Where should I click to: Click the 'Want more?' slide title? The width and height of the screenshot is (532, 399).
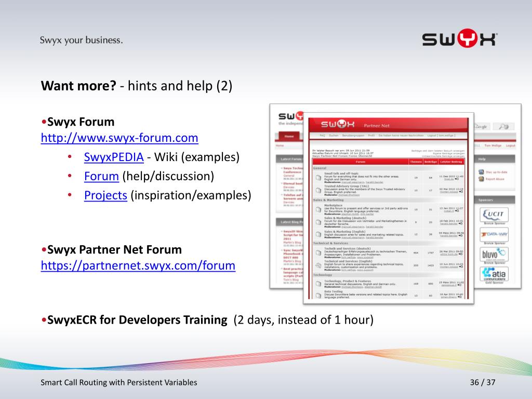click(78, 86)
